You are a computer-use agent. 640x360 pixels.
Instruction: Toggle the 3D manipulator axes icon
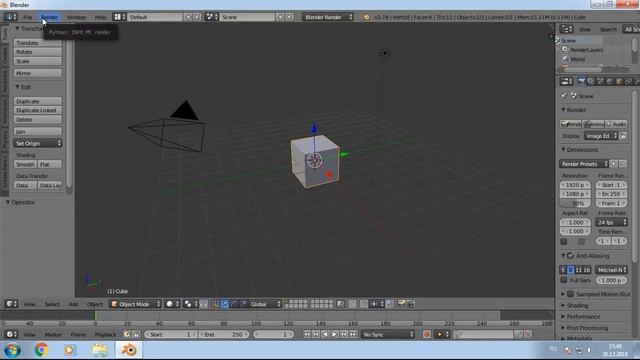[x=215, y=304]
